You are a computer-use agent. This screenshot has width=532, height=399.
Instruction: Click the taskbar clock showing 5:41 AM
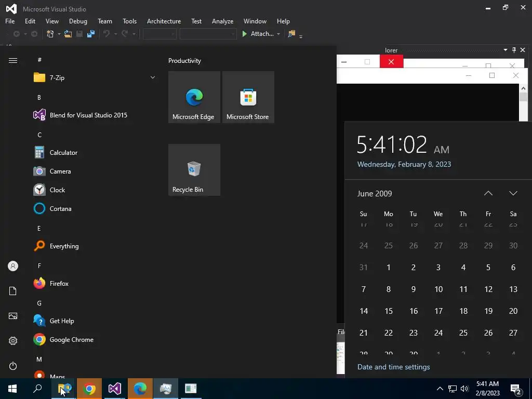tap(487, 389)
